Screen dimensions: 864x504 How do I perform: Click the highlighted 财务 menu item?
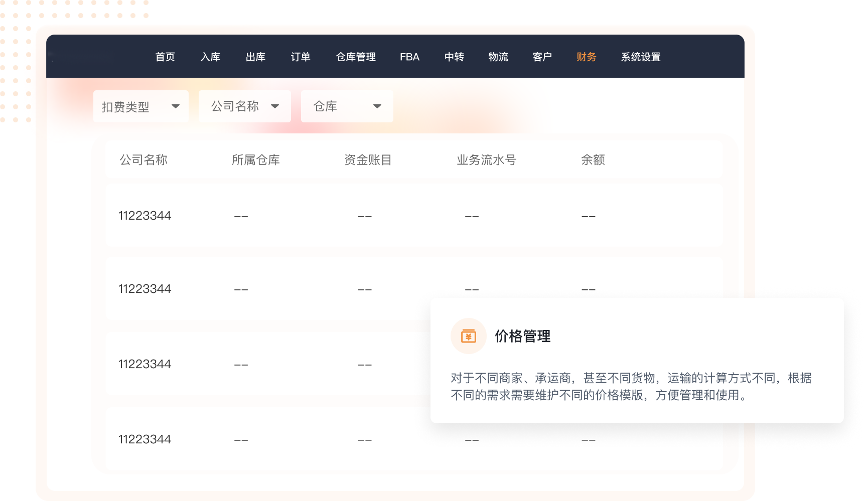586,57
